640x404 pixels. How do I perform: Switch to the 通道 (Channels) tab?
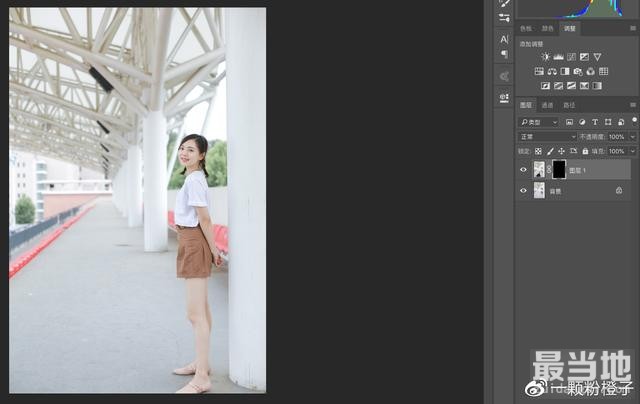click(x=547, y=105)
